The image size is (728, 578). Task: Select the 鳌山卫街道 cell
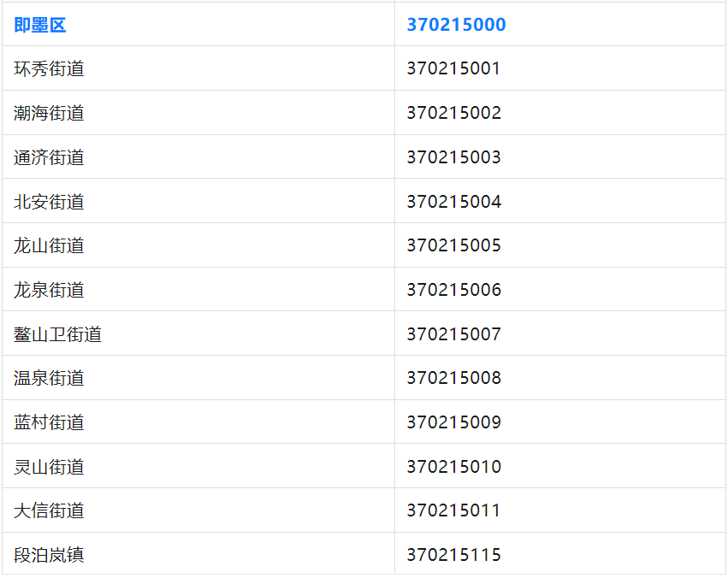click(x=58, y=334)
